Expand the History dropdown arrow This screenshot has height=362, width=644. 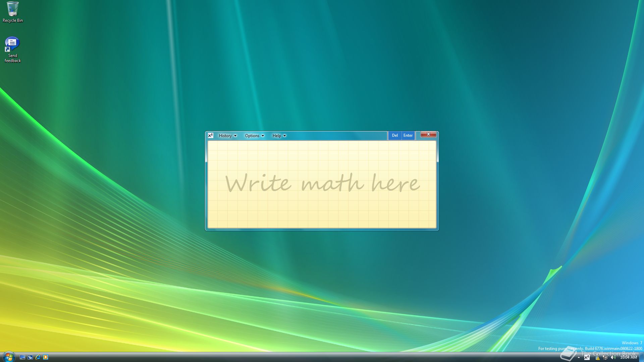235,136
